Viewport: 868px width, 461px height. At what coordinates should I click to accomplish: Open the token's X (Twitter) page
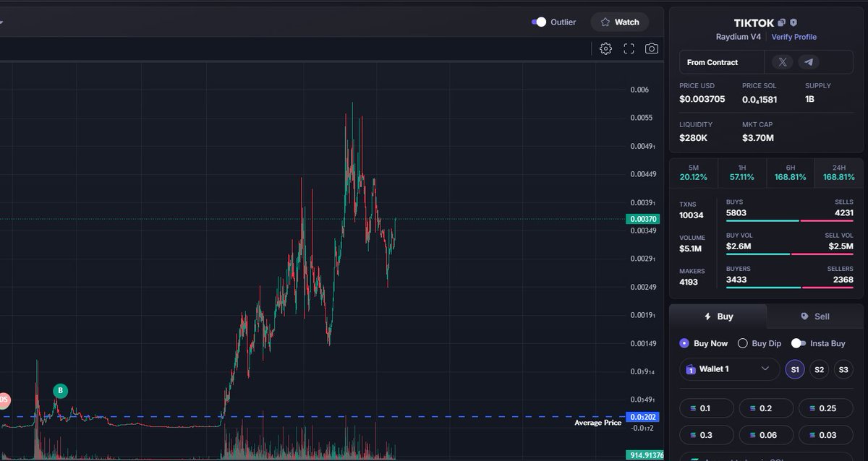pos(782,62)
